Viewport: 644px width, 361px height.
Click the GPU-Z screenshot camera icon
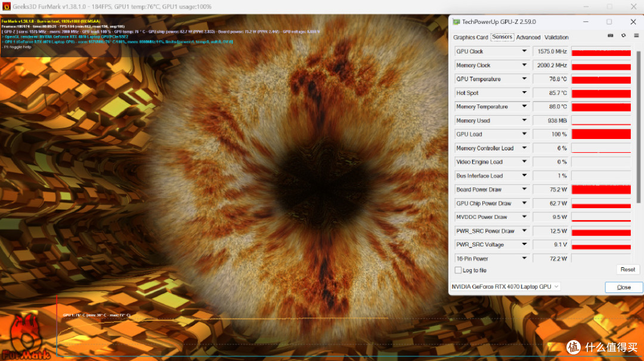coord(611,36)
